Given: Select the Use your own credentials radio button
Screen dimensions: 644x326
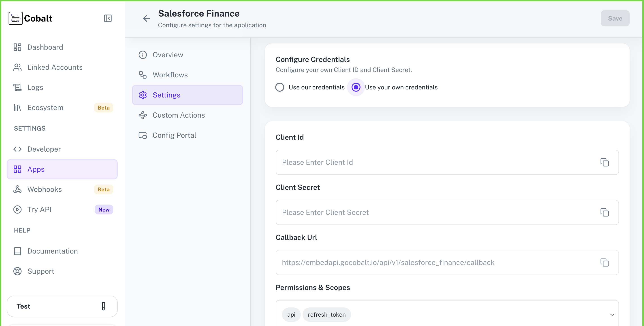Looking at the screenshot, I should (x=356, y=87).
